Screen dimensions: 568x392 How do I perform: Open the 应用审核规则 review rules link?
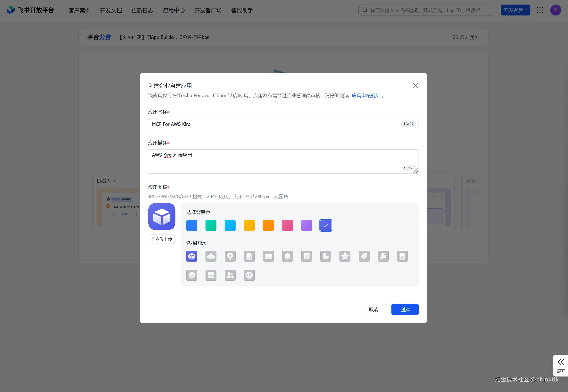pyautogui.click(x=366, y=96)
